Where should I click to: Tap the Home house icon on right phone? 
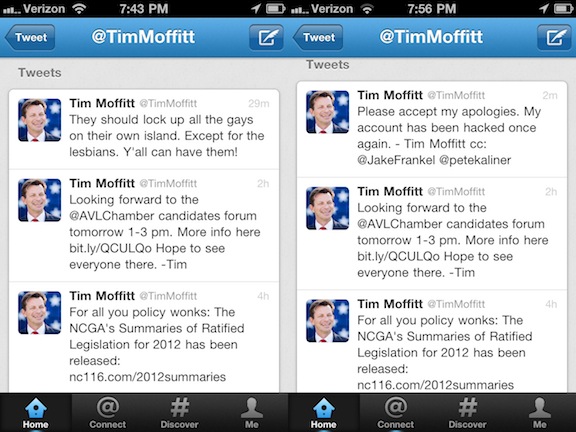[324, 408]
